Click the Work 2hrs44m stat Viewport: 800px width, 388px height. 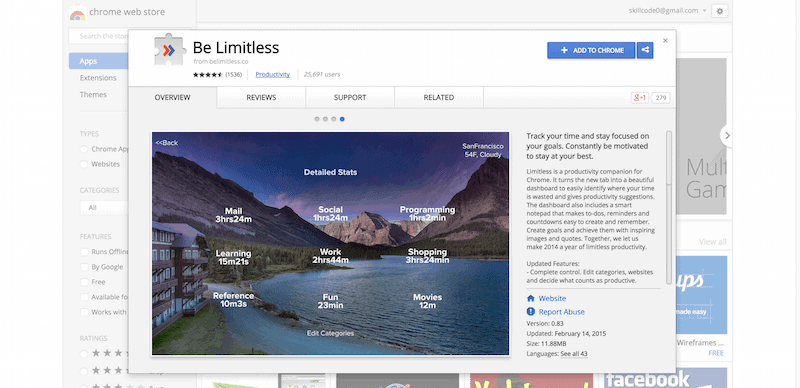(x=331, y=256)
